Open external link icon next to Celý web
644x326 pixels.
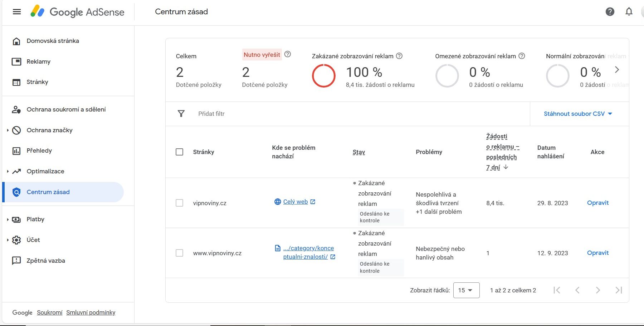(313, 202)
